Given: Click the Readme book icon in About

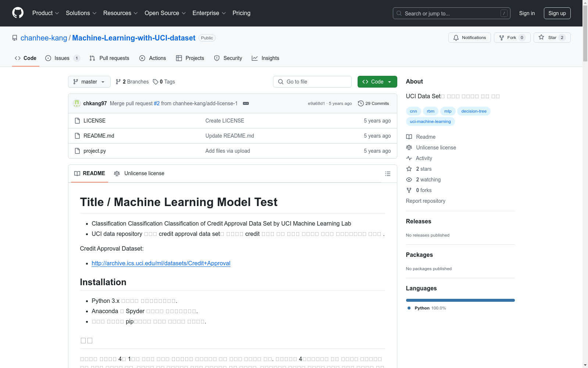Looking at the screenshot, I should coord(409,137).
